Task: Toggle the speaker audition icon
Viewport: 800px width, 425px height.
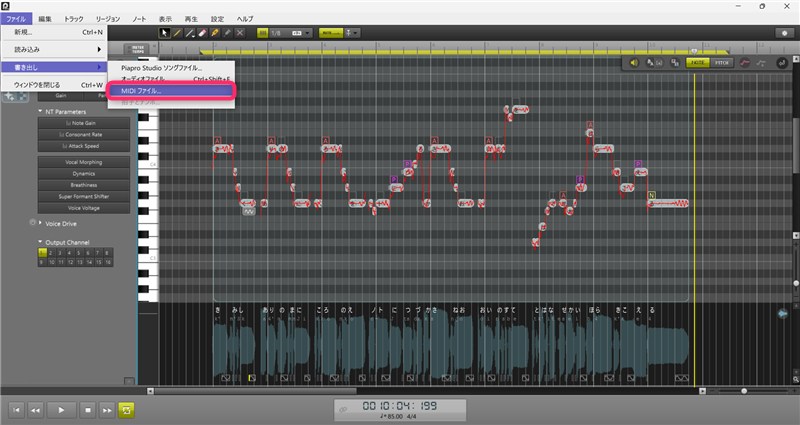Action: (x=634, y=63)
